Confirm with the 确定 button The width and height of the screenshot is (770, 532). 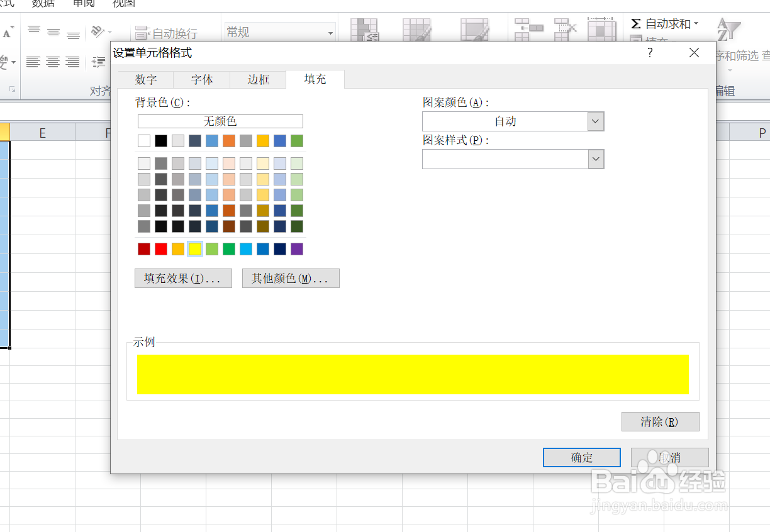[582, 458]
